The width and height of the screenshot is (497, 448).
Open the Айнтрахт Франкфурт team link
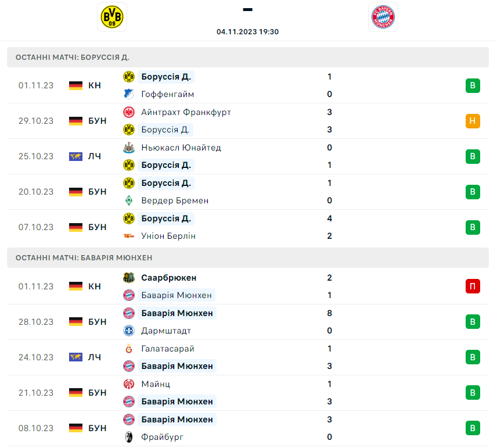pyautogui.click(x=186, y=112)
